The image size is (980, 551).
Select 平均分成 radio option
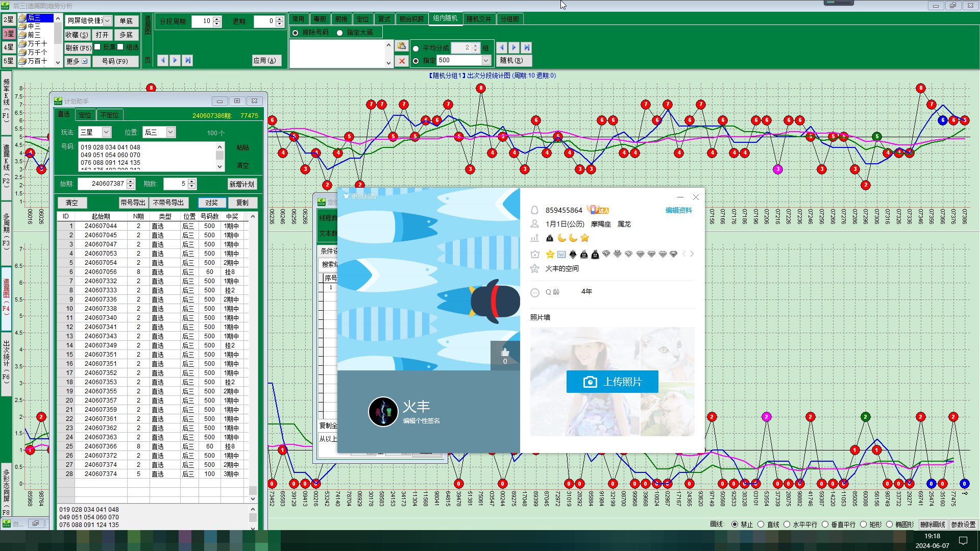(x=415, y=48)
